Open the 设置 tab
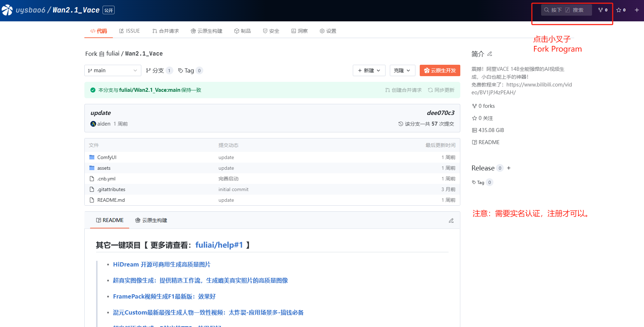Image resolution: width=644 pixels, height=327 pixels. pyautogui.click(x=328, y=31)
